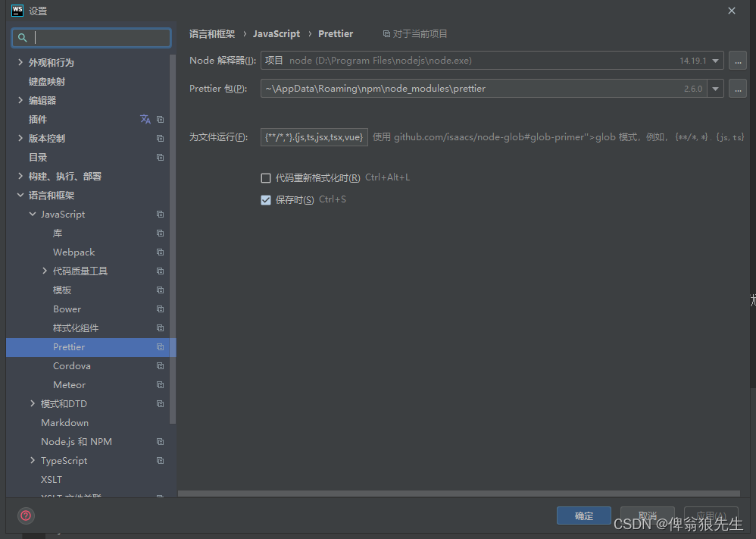Open the Prettier 包 dropdown arrow
Image resolution: width=756 pixels, height=539 pixels.
point(716,89)
